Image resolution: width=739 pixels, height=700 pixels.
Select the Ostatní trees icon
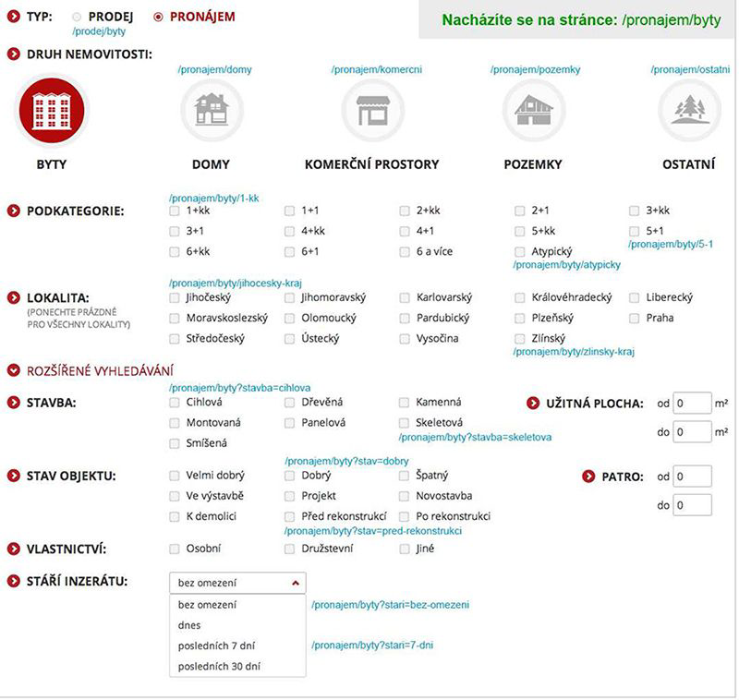coord(688,110)
